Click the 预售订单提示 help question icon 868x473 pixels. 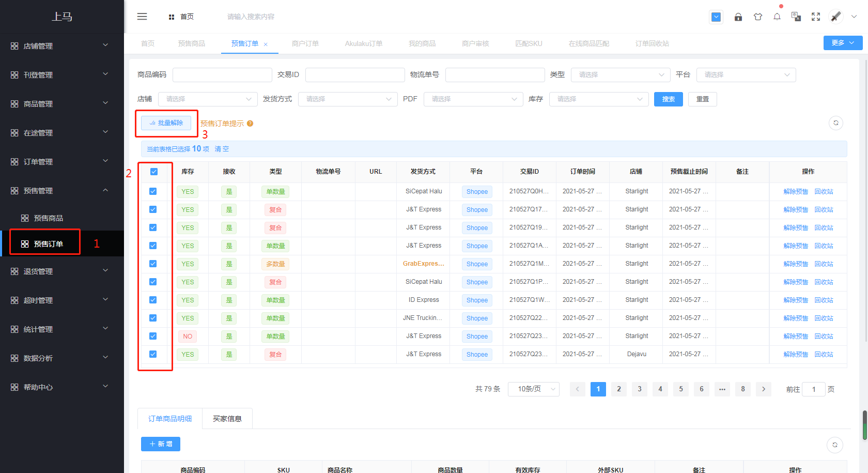point(250,124)
